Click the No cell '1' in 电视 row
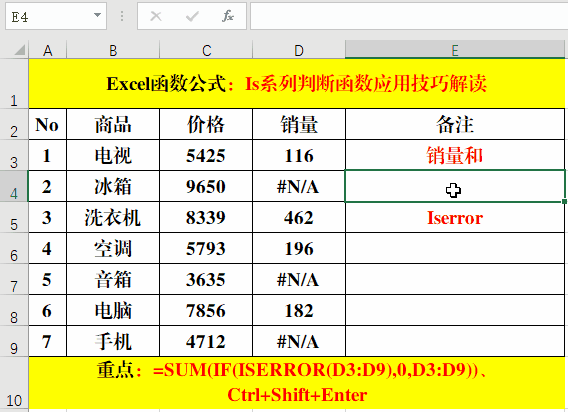 coord(47,155)
